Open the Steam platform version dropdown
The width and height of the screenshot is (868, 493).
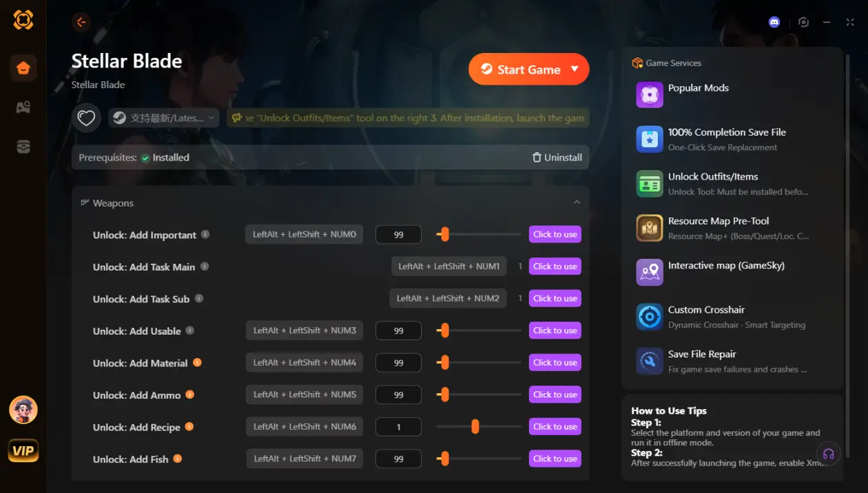coord(164,118)
